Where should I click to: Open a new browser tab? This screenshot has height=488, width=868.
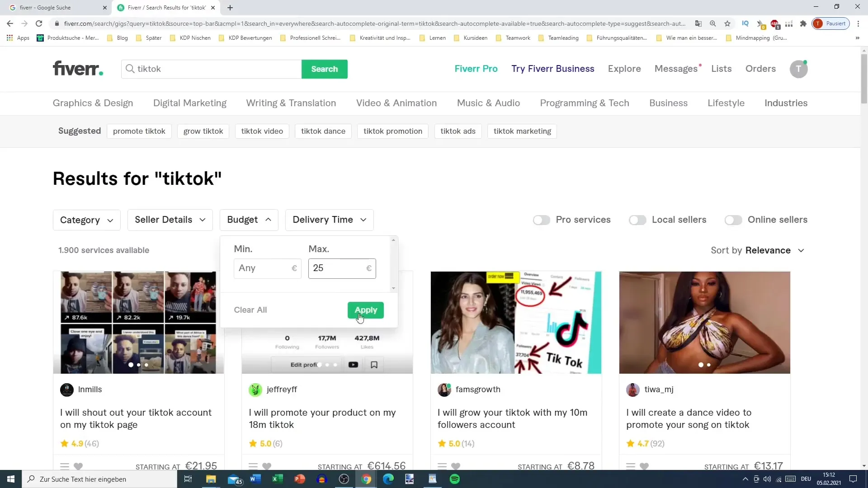(x=230, y=8)
